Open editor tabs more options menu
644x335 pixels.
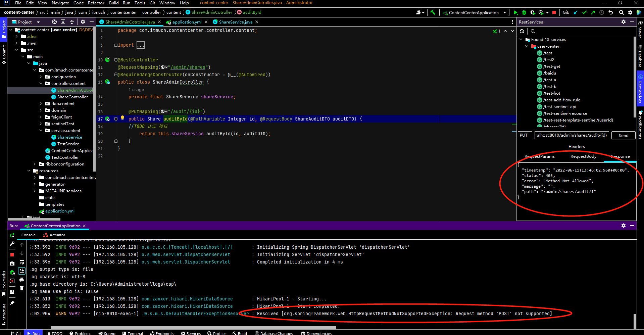coord(512,22)
